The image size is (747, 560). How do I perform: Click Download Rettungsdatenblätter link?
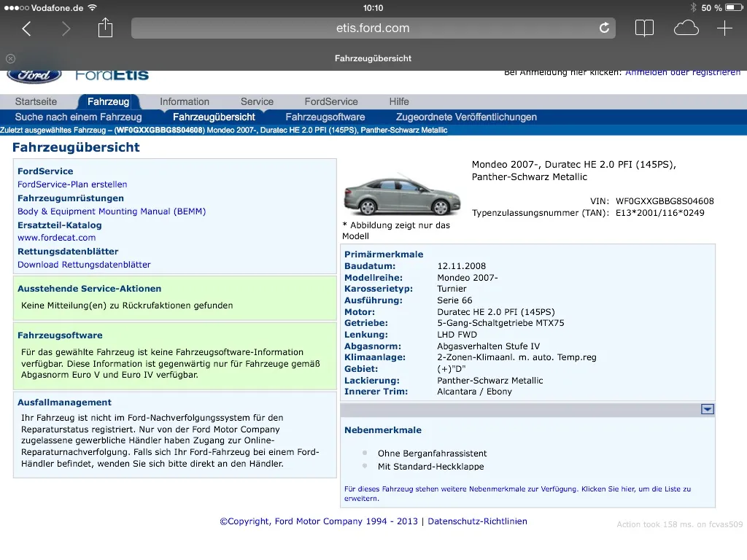(x=84, y=265)
